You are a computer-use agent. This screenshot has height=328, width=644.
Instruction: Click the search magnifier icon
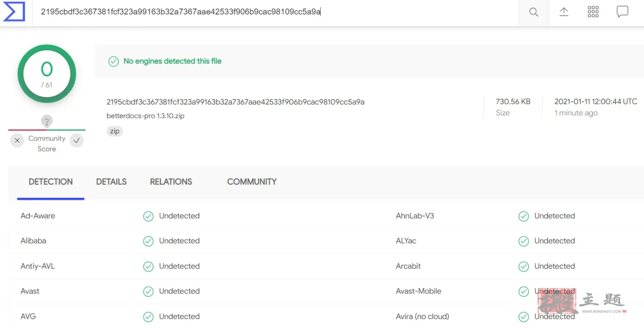click(x=534, y=12)
